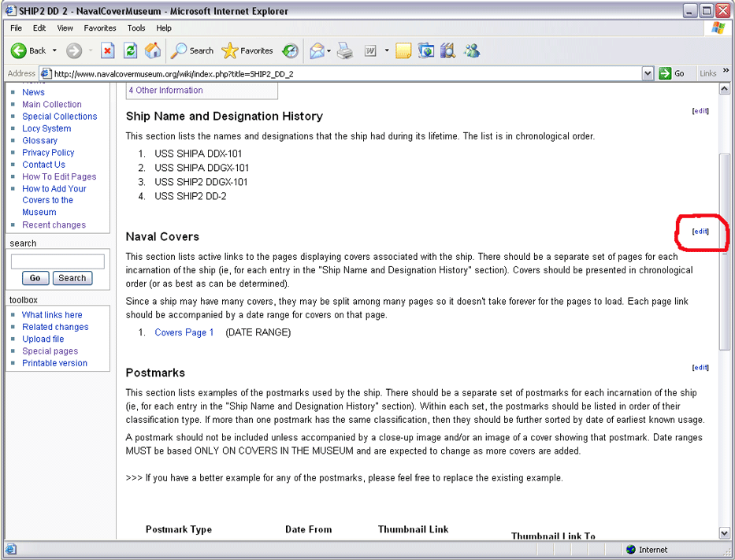Expand the Back button history dropdown
Viewport: 735px width, 560px height.
point(54,51)
